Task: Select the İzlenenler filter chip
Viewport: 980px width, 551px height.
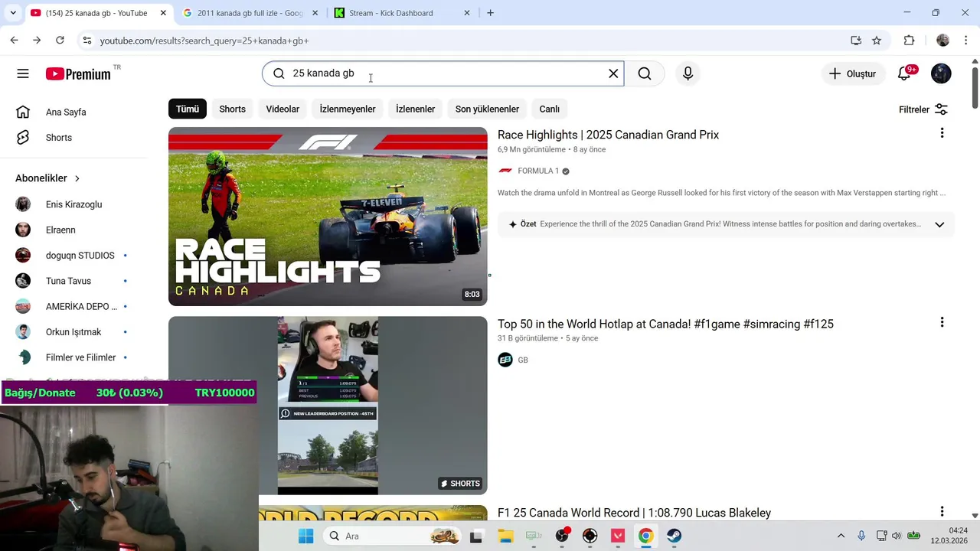Action: [415, 109]
